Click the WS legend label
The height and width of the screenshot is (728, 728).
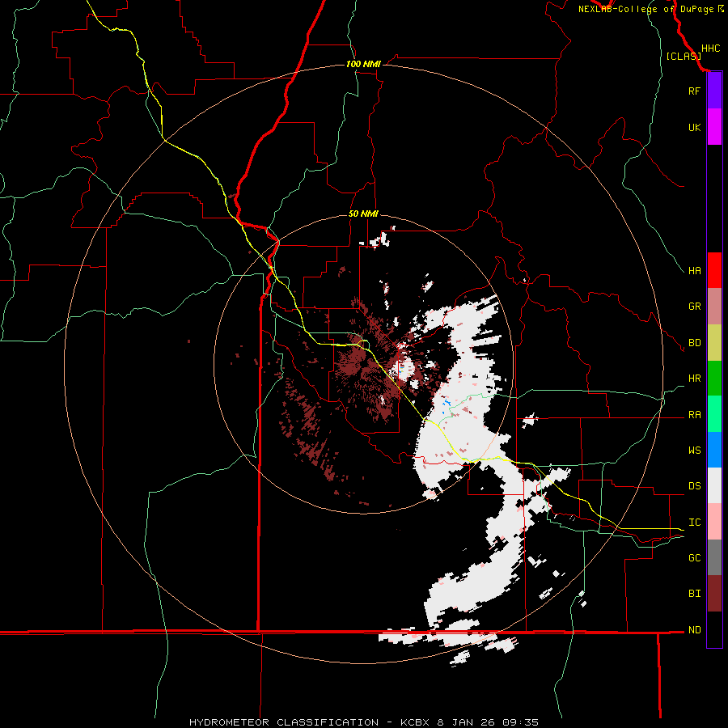[694, 451]
